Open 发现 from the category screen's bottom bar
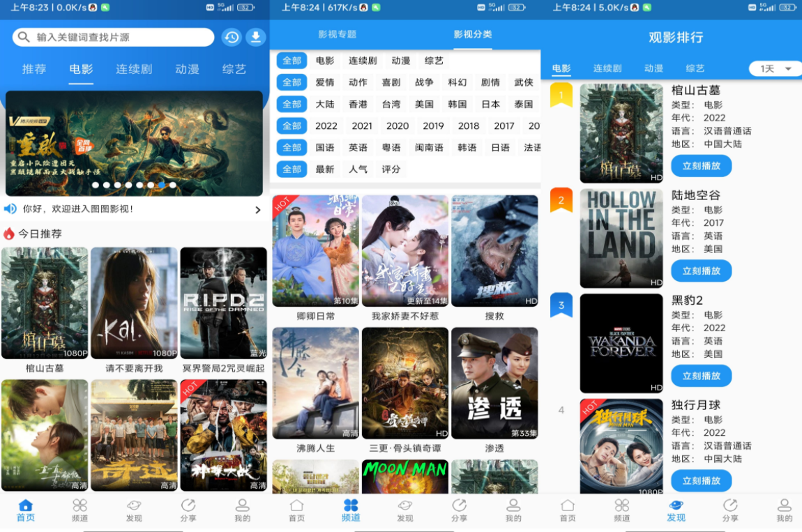802x532 pixels. click(x=405, y=510)
